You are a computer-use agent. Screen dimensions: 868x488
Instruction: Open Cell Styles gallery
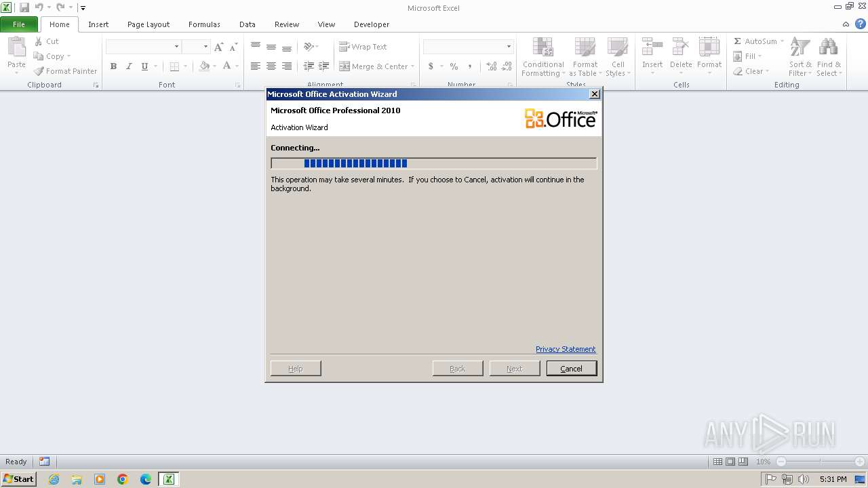point(618,58)
